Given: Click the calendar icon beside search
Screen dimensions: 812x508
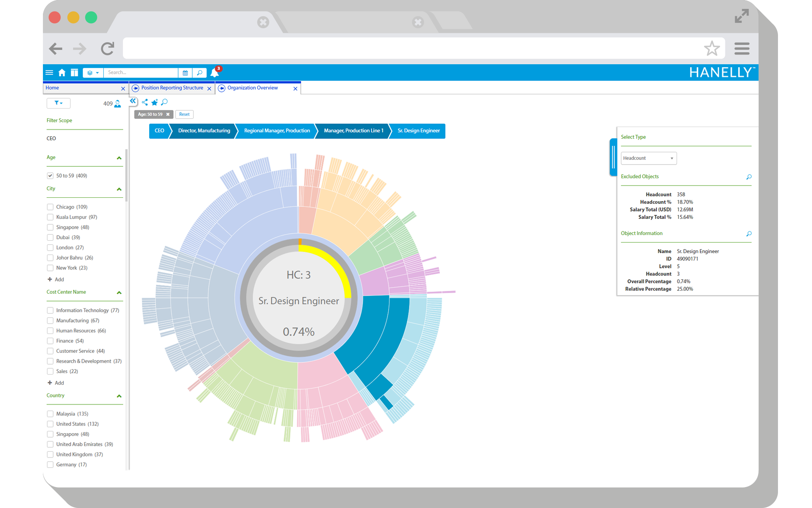Looking at the screenshot, I should coord(185,73).
